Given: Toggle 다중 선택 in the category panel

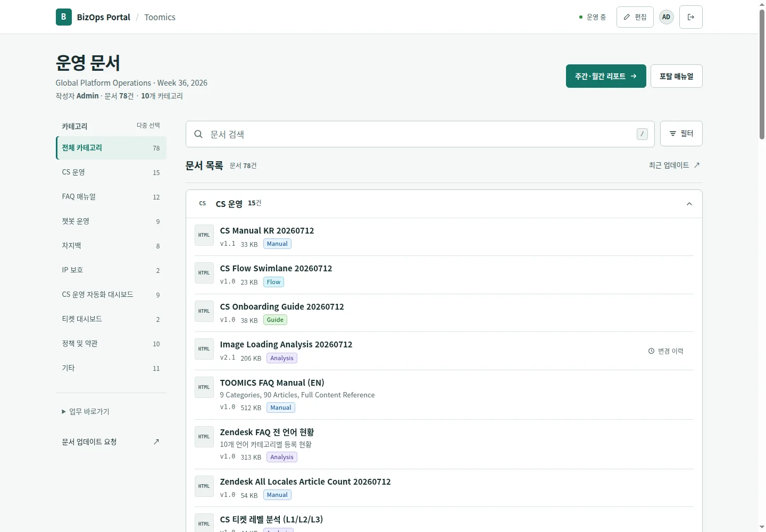Looking at the screenshot, I should [148, 126].
